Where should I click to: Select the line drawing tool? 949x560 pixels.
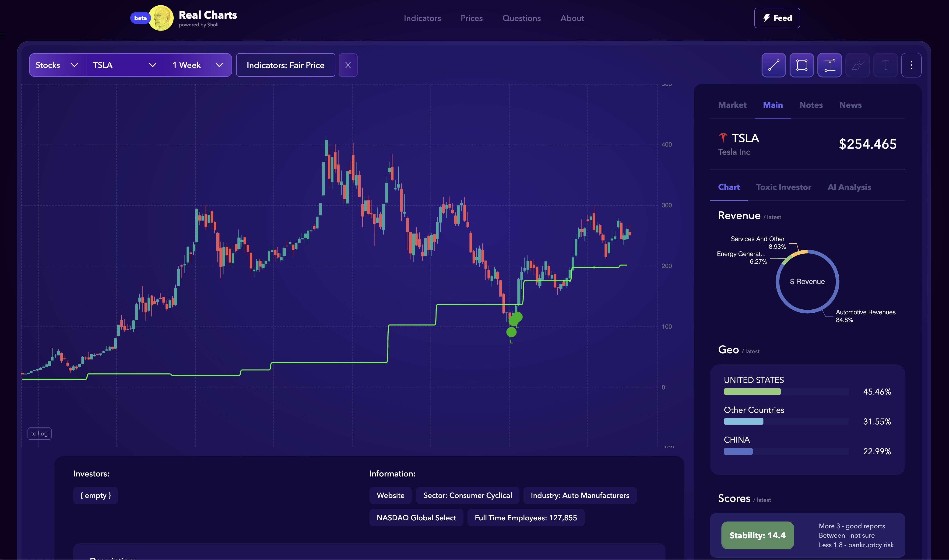tap(773, 65)
